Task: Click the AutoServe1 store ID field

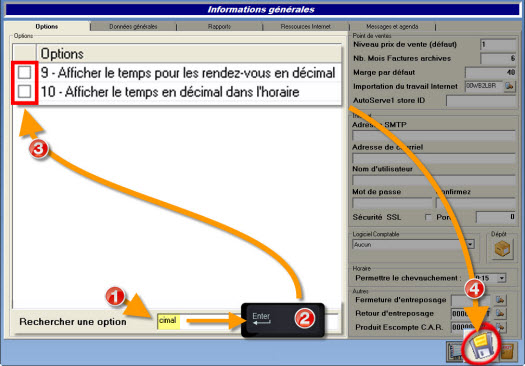Action: click(x=481, y=100)
